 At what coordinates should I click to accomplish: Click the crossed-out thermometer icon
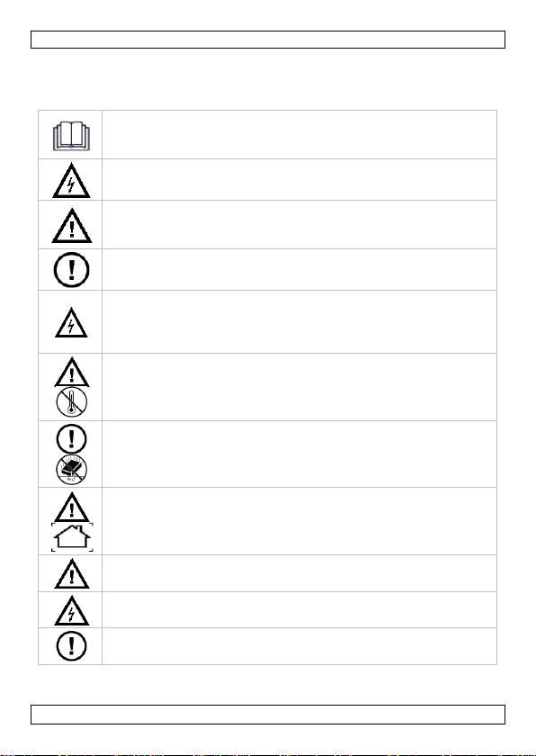pyautogui.click(x=72, y=402)
